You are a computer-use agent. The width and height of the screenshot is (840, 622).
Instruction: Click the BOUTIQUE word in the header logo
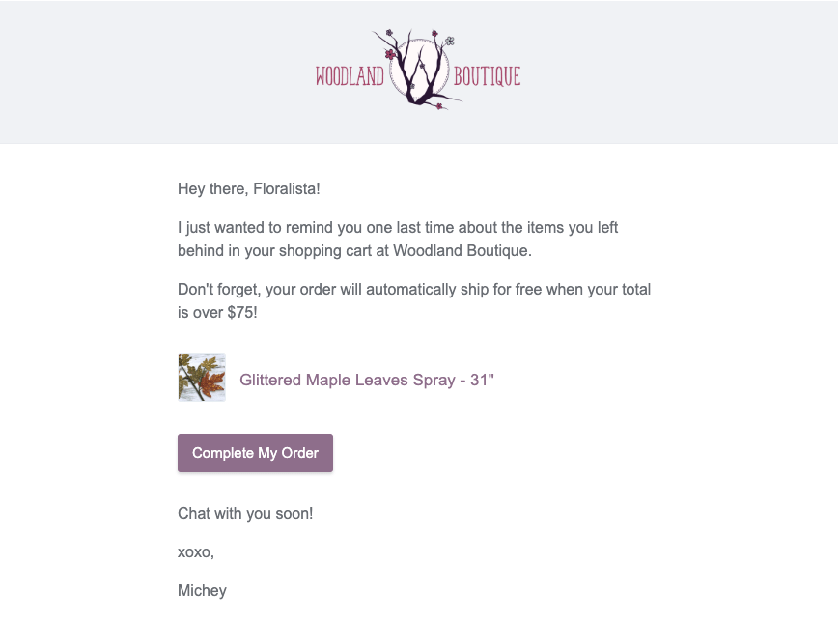487,76
